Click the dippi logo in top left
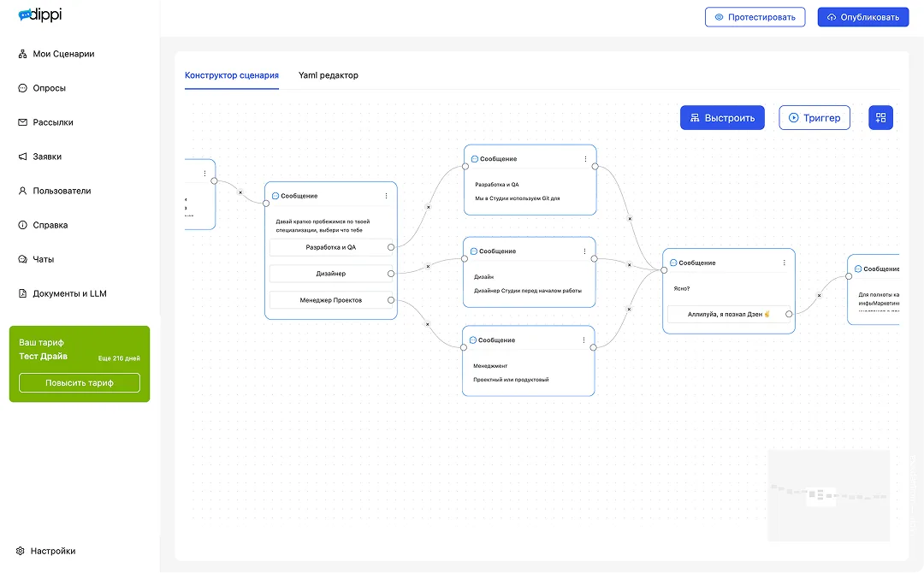Viewport: 924px width, 573px height. [38, 14]
